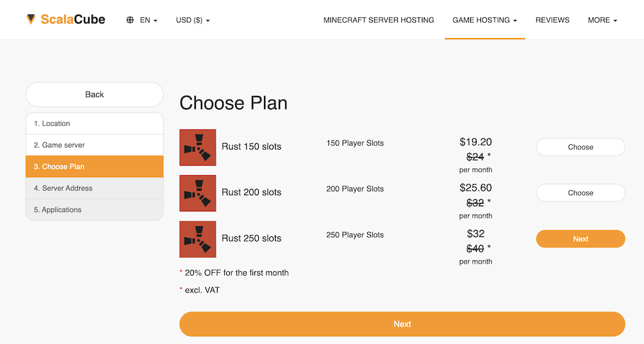Choose the Rust 200 slots plan
This screenshot has width=644, height=344.
click(x=580, y=193)
